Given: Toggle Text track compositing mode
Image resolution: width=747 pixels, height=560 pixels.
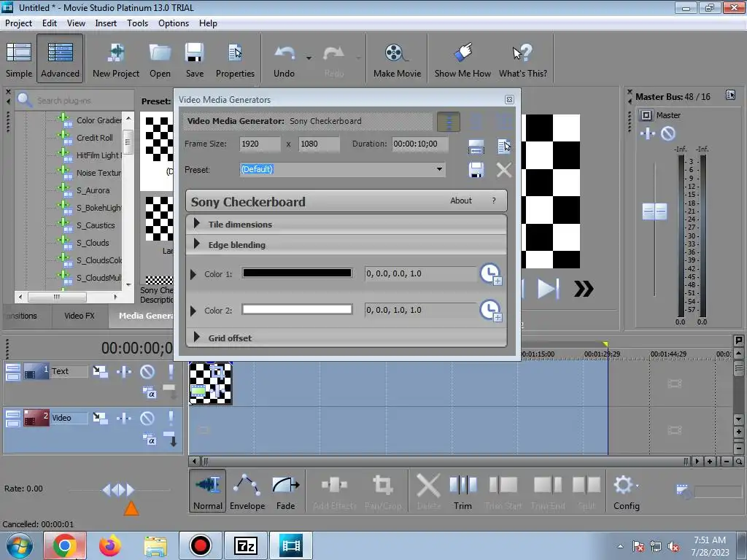Looking at the screenshot, I should (149, 393).
